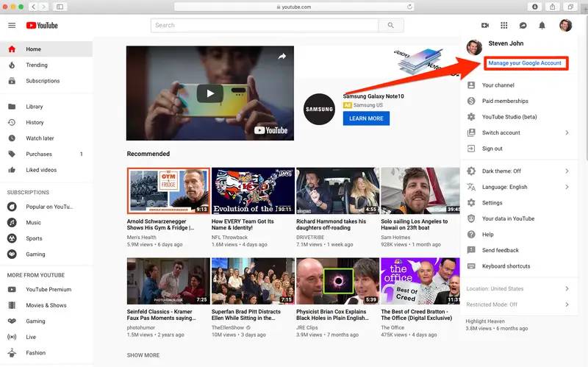Viewport: 588px width, 367px height.
Task: Open Safari downloads button
Action: [535, 7]
